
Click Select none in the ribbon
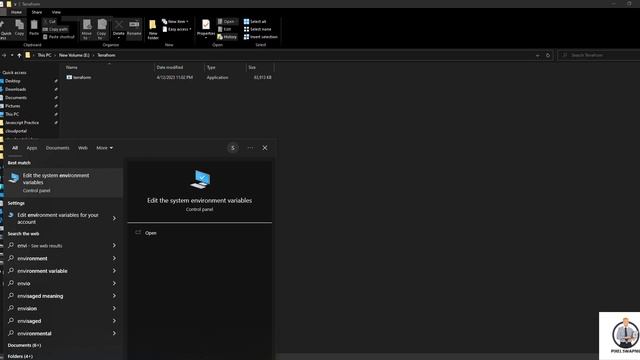[258, 29]
